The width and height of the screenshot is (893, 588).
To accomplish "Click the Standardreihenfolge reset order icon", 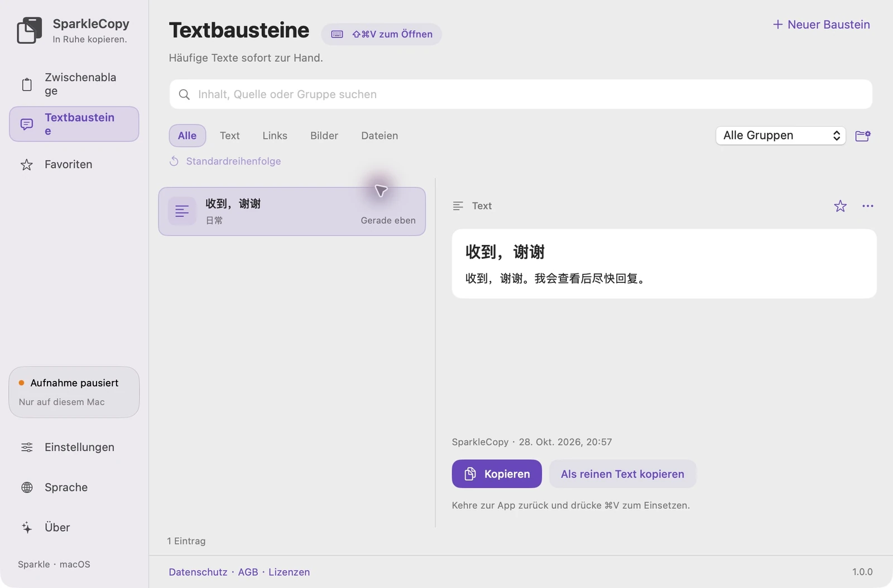I will click(x=174, y=161).
